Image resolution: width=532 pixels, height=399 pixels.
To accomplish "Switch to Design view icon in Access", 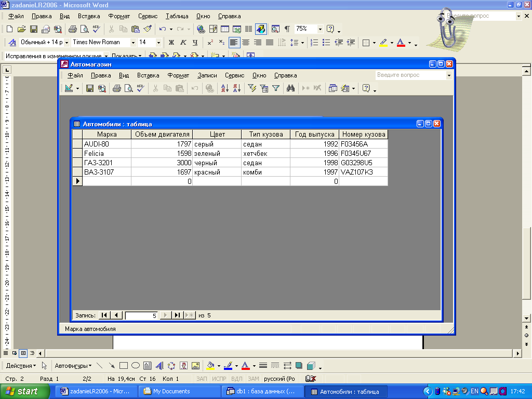I will point(69,88).
